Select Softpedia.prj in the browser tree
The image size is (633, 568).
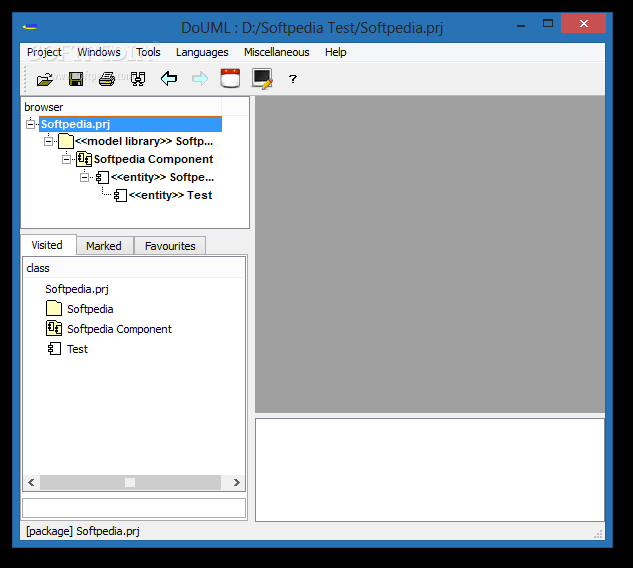[130, 124]
